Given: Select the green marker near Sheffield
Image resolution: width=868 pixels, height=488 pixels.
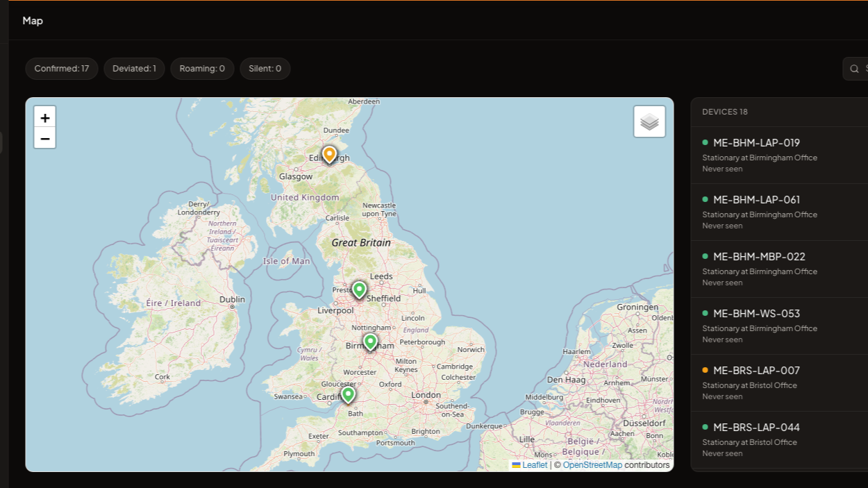Looking at the screenshot, I should pos(359,289).
